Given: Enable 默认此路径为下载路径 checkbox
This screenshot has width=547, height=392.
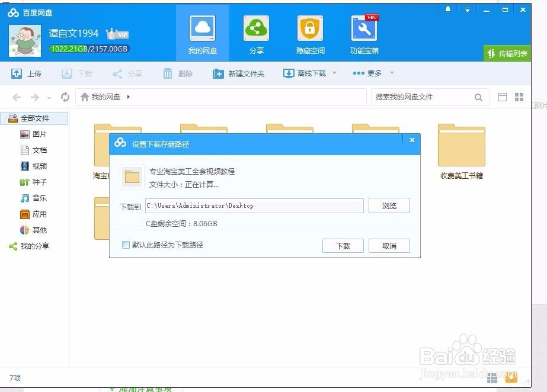Looking at the screenshot, I should point(126,245).
